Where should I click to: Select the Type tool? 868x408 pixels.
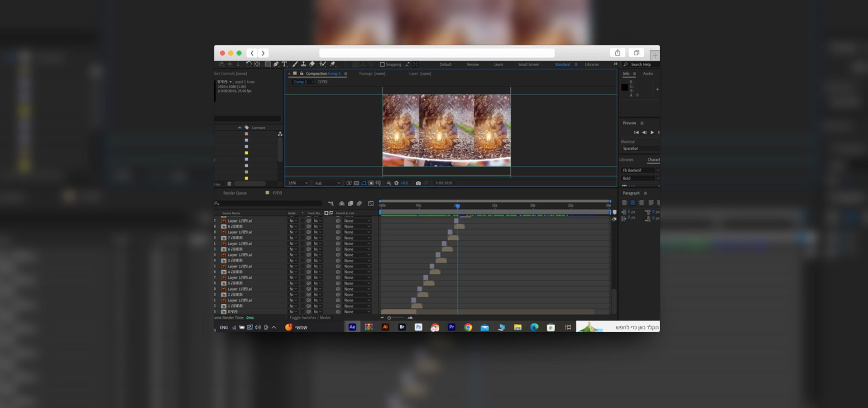[x=284, y=64]
